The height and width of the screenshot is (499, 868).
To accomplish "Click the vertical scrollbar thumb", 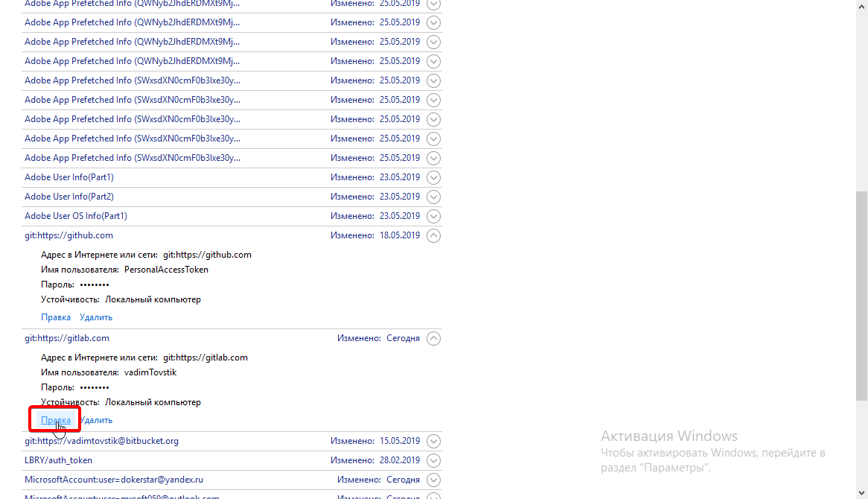I will pos(861,296).
